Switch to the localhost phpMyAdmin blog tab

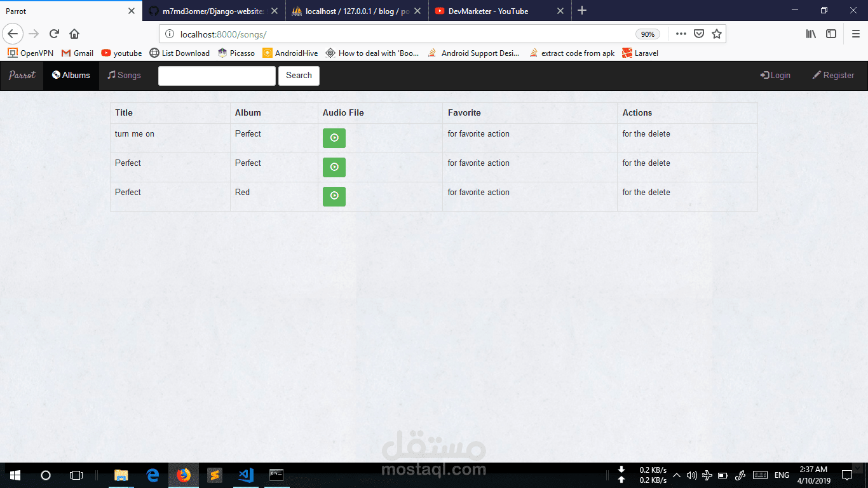356,11
